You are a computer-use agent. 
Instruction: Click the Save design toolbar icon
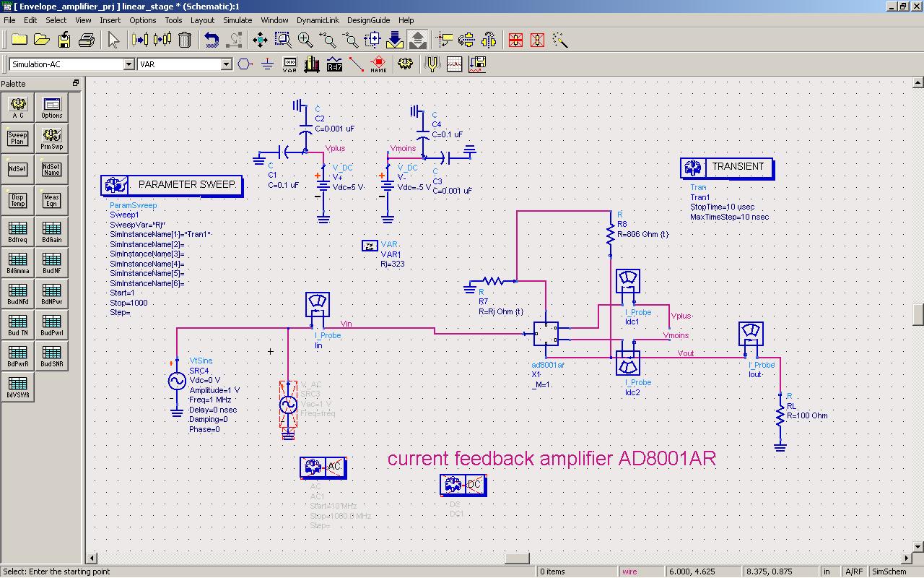pos(64,40)
